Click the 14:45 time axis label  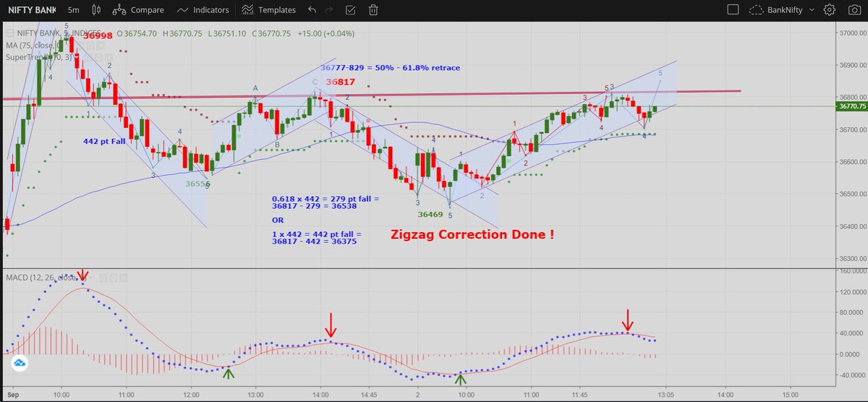coord(369,395)
